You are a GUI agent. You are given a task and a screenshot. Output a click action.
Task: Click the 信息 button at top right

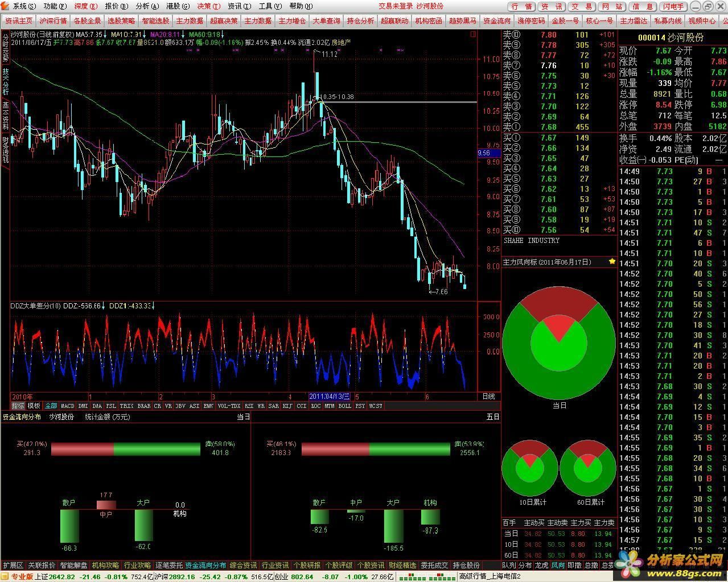click(x=642, y=7)
